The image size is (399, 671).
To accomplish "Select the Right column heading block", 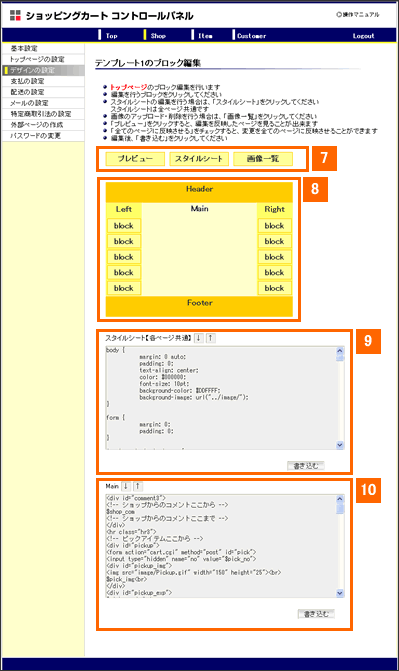I will tap(274, 209).
